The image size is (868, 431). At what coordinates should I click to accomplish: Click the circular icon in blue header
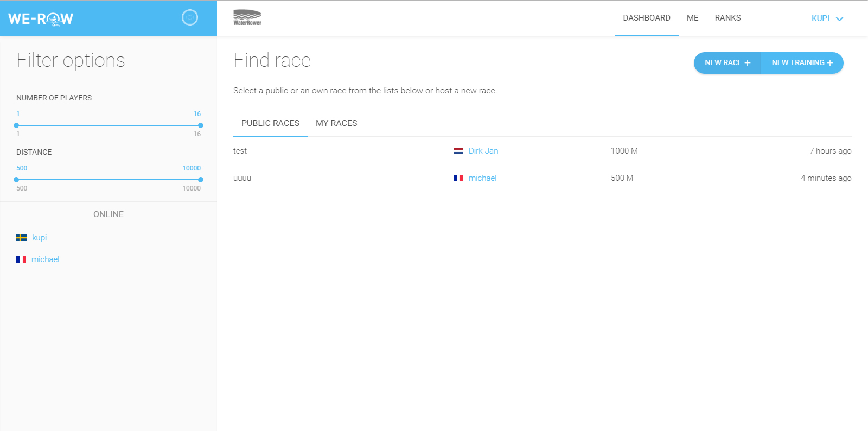pyautogui.click(x=190, y=18)
